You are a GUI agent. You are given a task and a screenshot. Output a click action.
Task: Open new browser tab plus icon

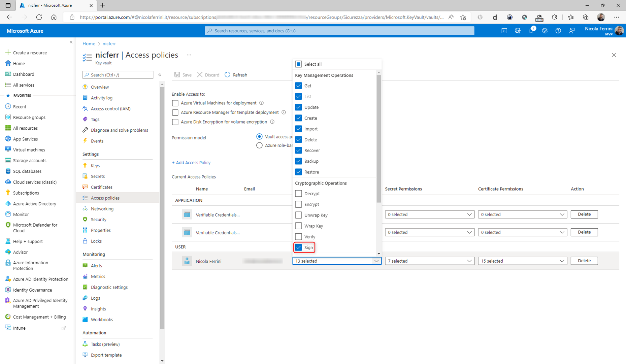(x=103, y=5)
